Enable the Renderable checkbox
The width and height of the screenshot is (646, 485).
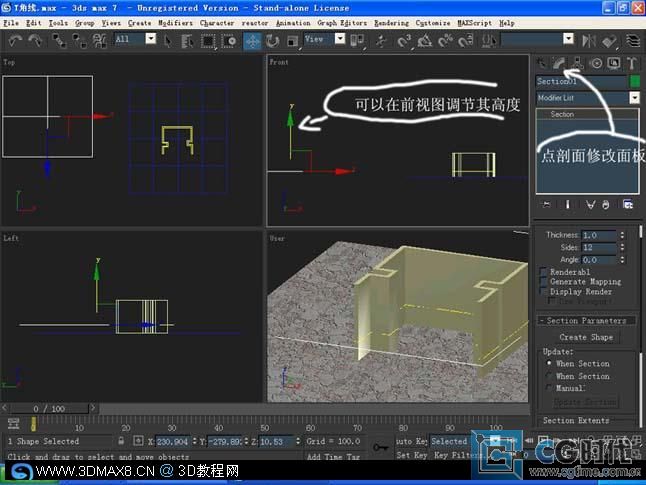543,272
